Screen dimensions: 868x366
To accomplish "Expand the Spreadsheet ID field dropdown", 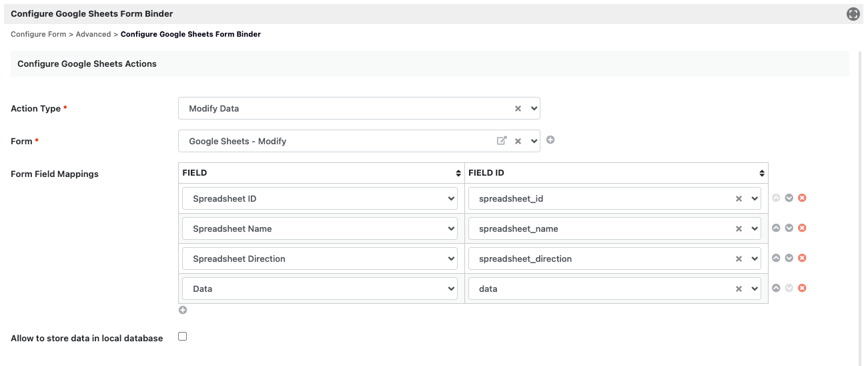I will click(451, 198).
